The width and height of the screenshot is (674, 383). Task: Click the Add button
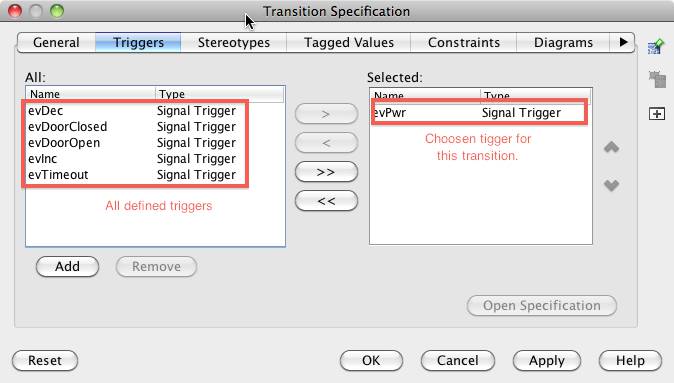[67, 267]
